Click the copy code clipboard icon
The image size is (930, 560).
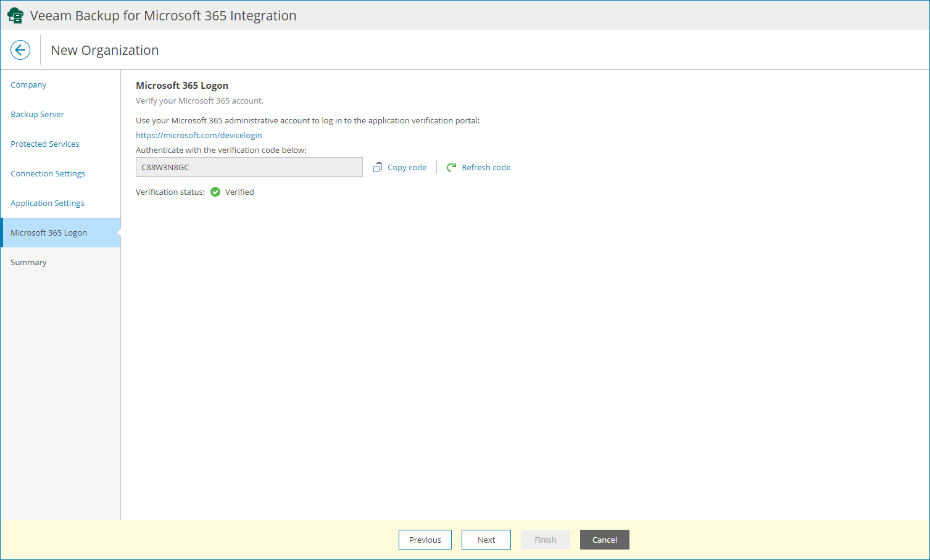(378, 167)
